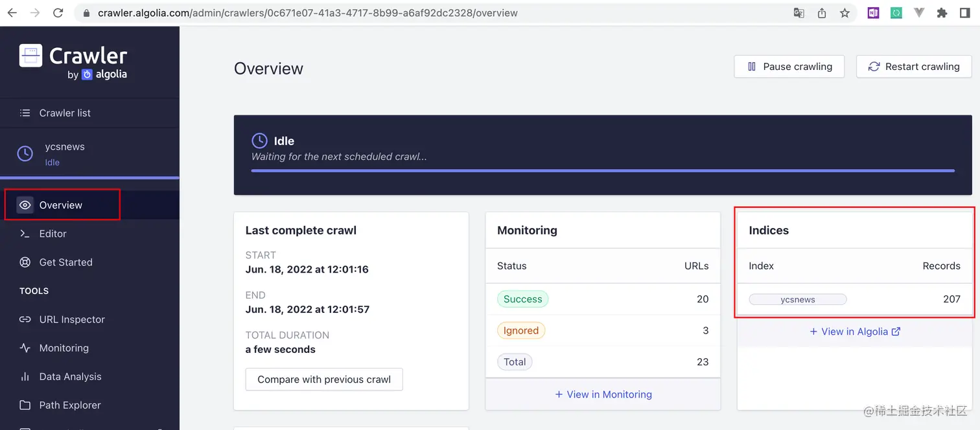Click the Success URL count 20
Image resolution: width=980 pixels, height=430 pixels.
point(703,299)
